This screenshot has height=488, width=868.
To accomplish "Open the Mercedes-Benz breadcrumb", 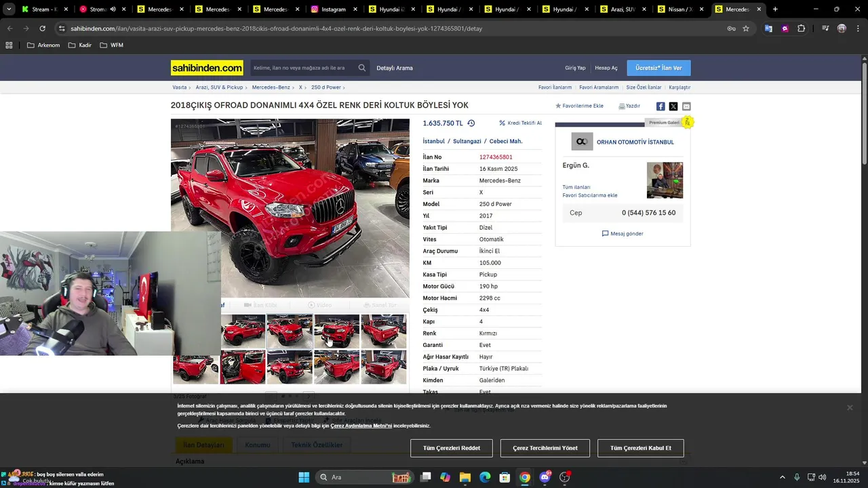I will (x=271, y=87).
